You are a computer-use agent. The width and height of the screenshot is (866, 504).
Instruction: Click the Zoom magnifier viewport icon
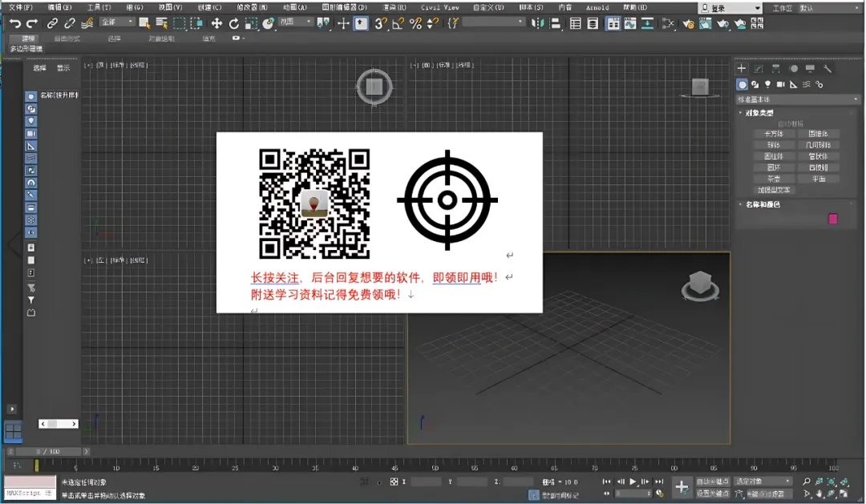pyautogui.click(x=807, y=482)
